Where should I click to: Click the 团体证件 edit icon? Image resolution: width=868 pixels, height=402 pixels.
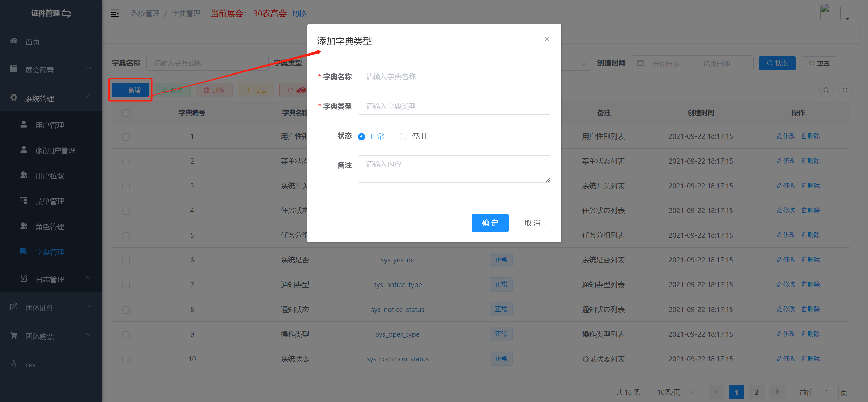pyautogui.click(x=14, y=307)
